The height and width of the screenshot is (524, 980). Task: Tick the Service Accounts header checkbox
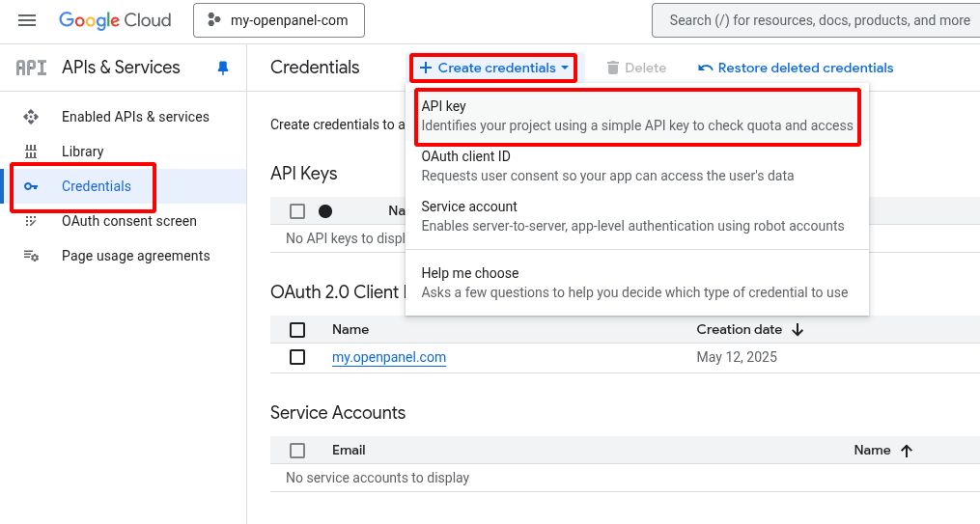297,451
